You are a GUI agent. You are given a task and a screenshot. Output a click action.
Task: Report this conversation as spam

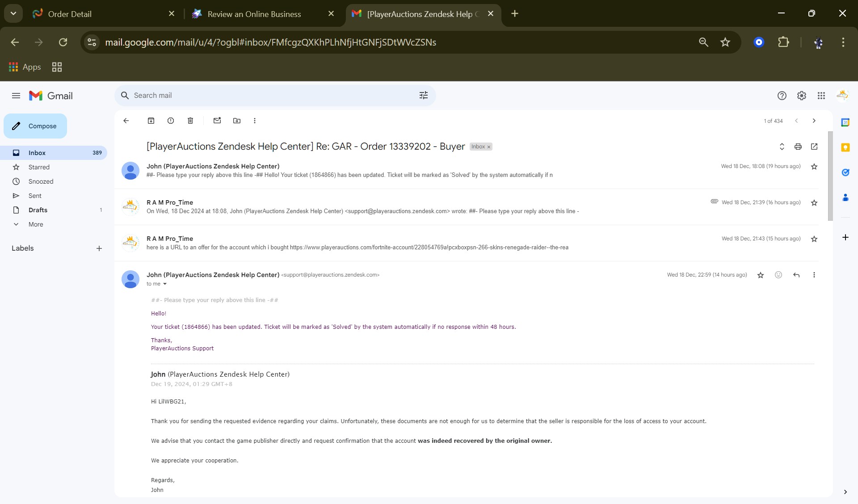[x=171, y=121]
